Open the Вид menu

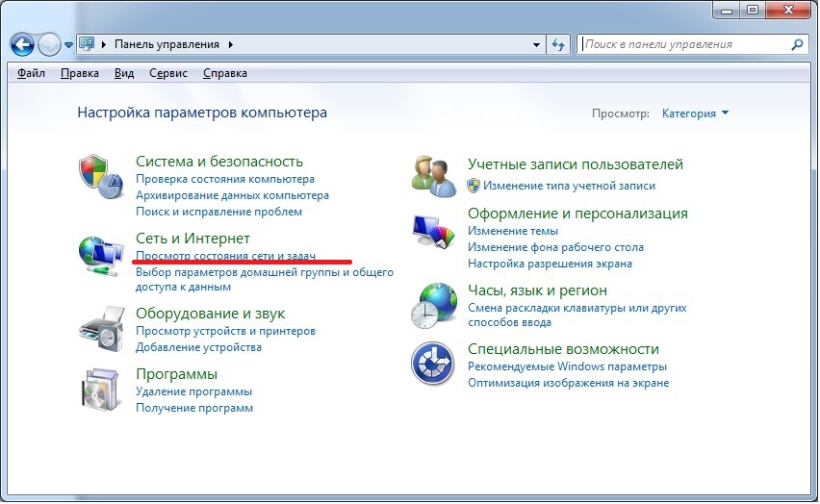coord(124,73)
